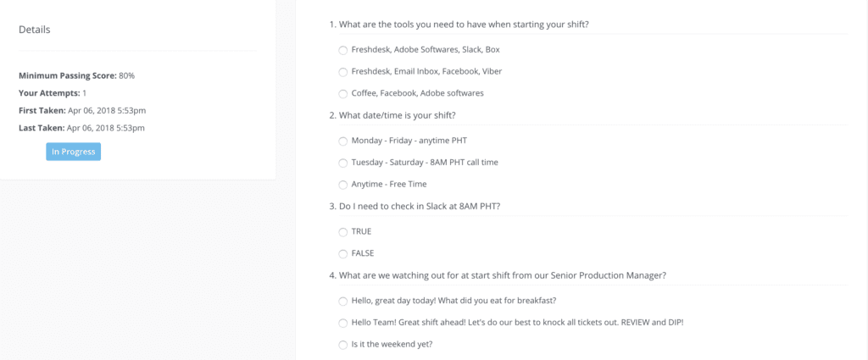Click the Last Taken date line
The image size is (868, 360).
pyautogui.click(x=82, y=128)
